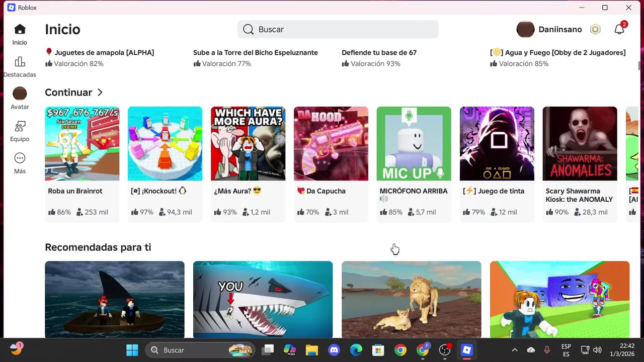Click the Robux hexagon icon

[595, 29]
